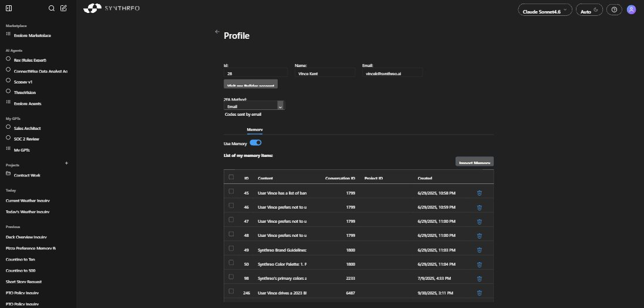Start a new chat with compose icon

(x=63, y=8)
